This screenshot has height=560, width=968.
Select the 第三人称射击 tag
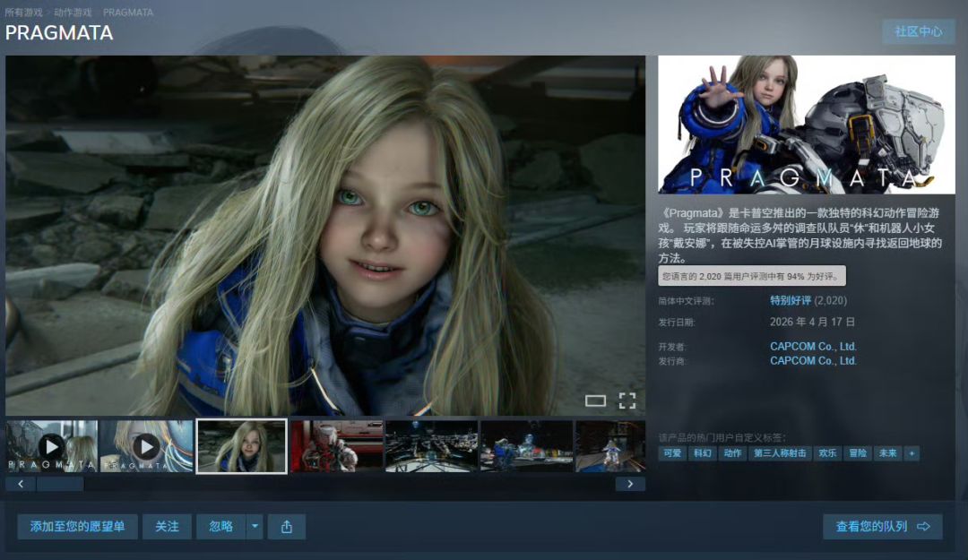tap(780, 453)
